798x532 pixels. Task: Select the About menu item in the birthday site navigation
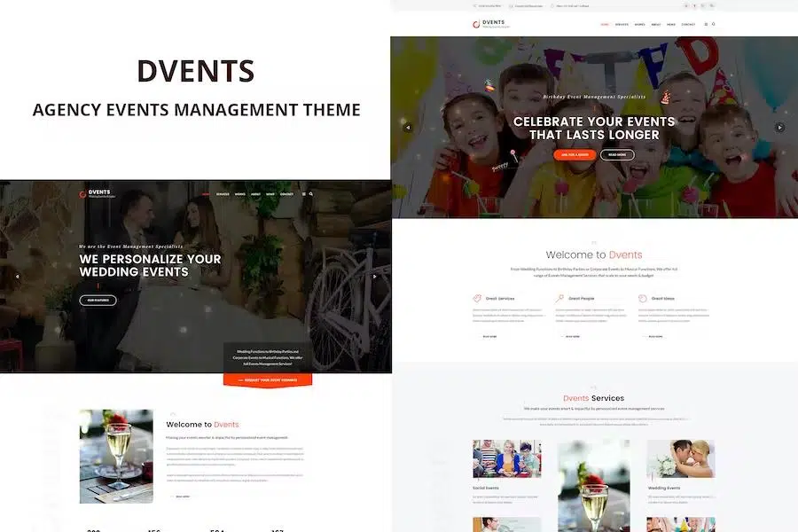655,24
